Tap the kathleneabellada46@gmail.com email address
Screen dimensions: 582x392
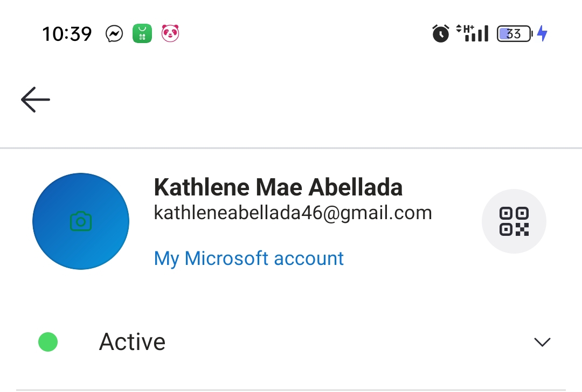pyautogui.click(x=293, y=214)
